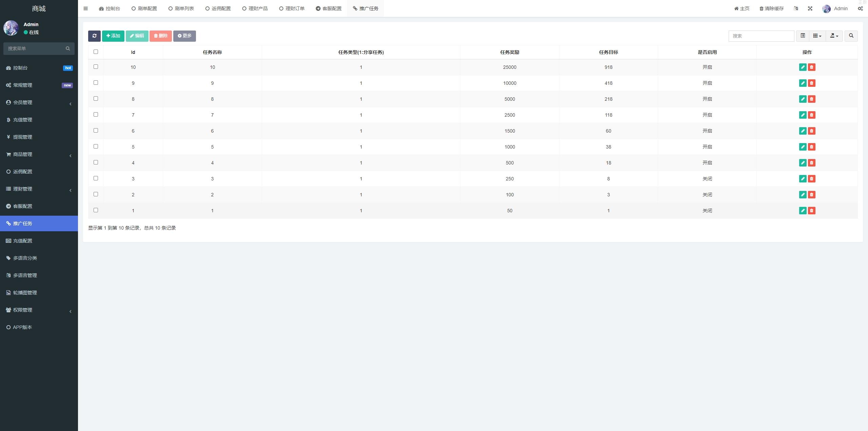Check the select-all checkbox in the table header
The width and height of the screenshot is (868, 431).
(x=96, y=52)
